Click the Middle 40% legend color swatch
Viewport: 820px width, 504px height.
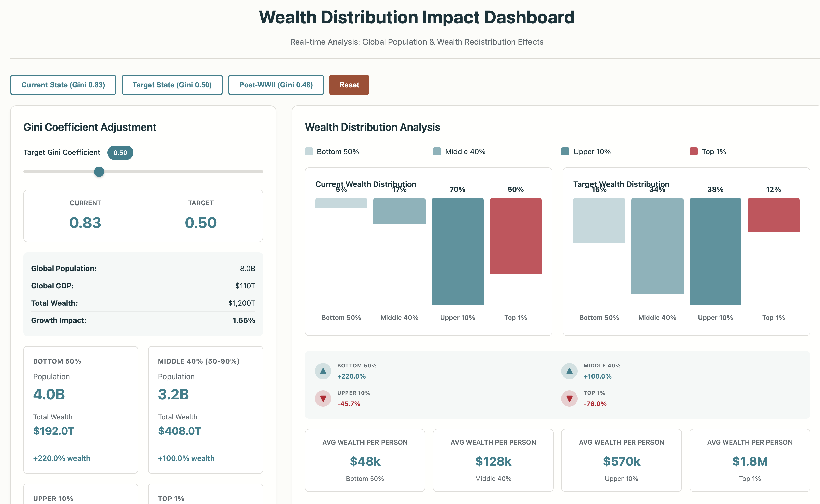tap(437, 152)
